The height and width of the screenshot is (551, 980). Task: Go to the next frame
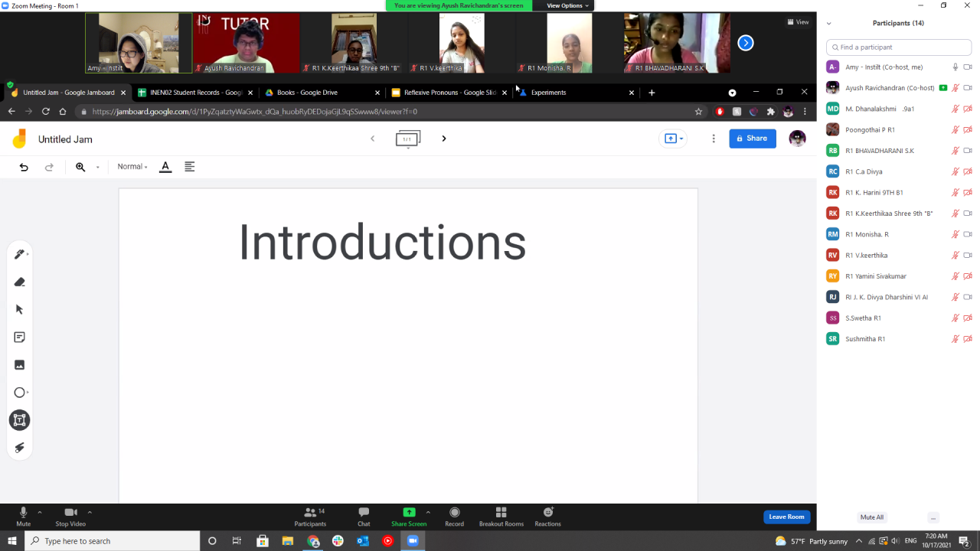(x=443, y=139)
